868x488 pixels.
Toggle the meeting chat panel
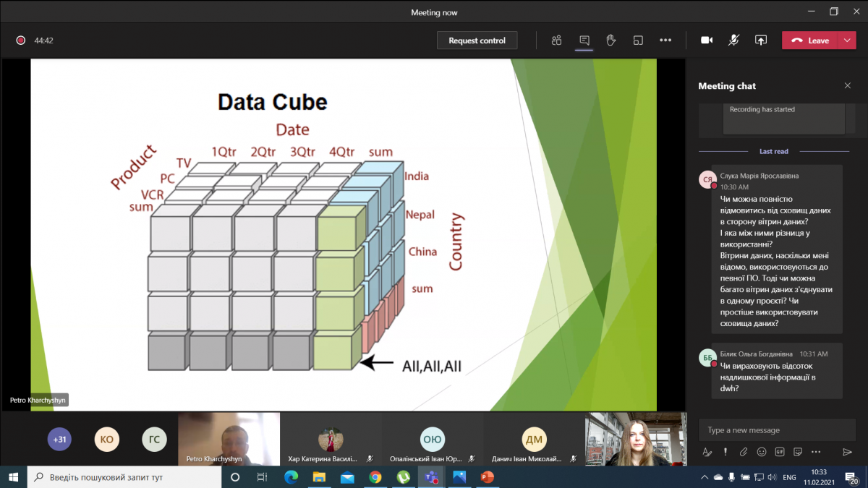coord(584,40)
